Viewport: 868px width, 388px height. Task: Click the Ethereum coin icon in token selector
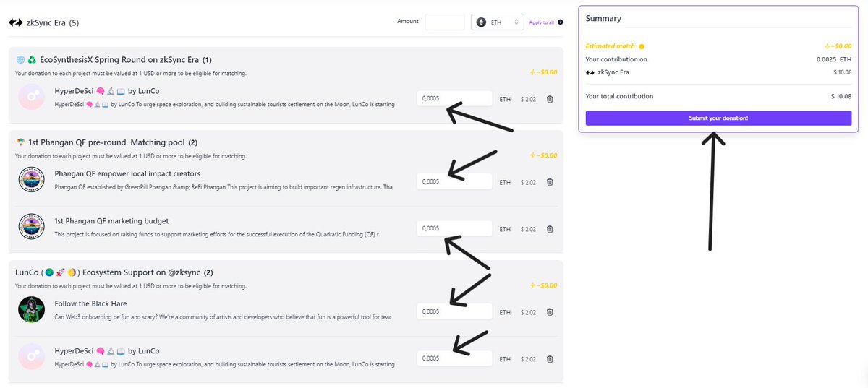point(481,22)
